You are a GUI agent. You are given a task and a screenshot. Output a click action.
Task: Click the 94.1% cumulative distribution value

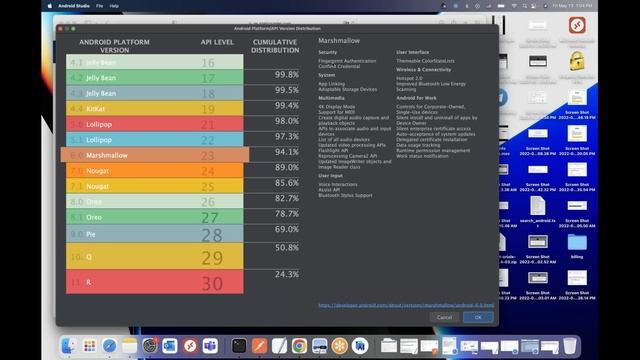tap(287, 152)
